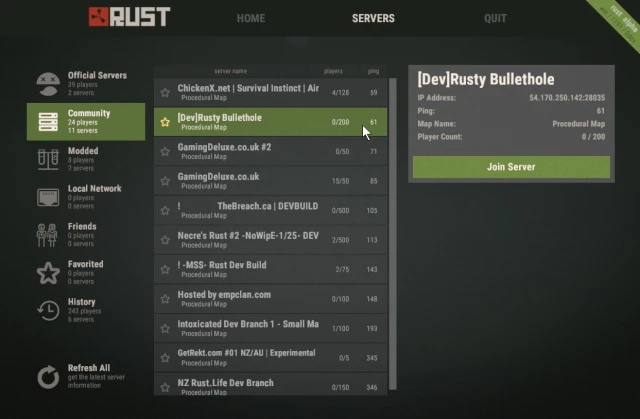Viewport: 640px width, 419px height.
Task: Select the Modded test tubes icon
Action: pos(48,159)
